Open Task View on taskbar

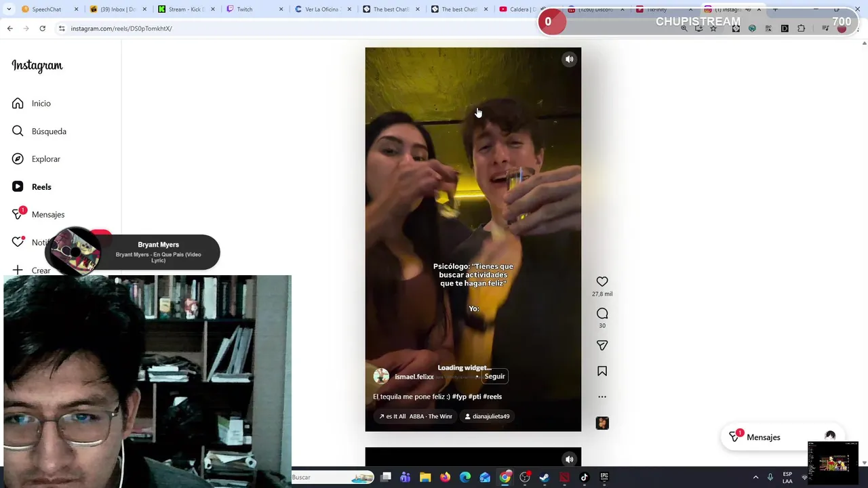(x=386, y=477)
